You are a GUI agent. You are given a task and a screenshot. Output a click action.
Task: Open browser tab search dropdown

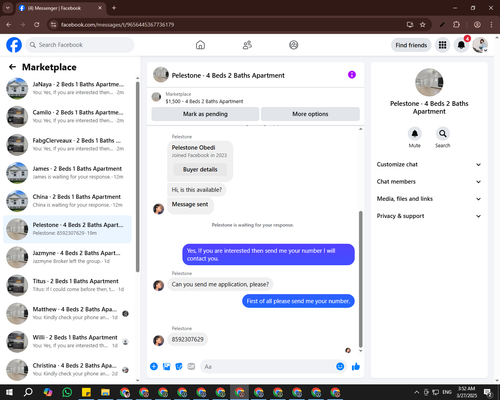[x=8, y=8]
